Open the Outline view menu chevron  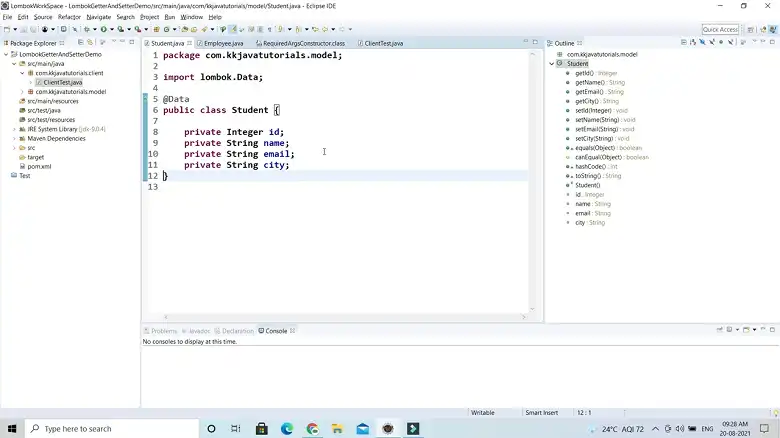[x=754, y=42]
